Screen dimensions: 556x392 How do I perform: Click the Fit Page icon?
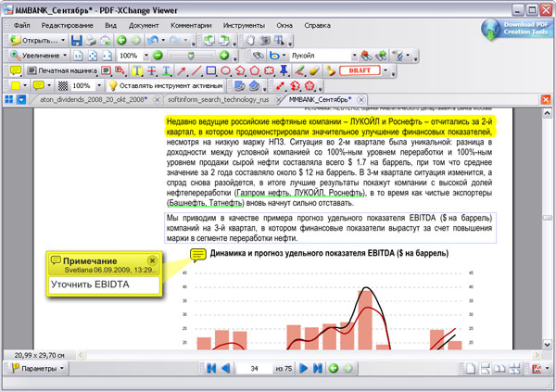pos(93,56)
